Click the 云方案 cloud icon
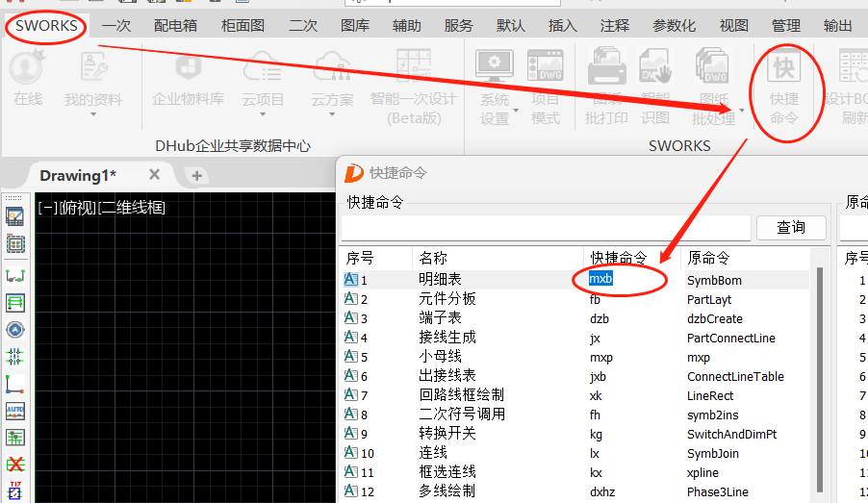 tap(332, 66)
